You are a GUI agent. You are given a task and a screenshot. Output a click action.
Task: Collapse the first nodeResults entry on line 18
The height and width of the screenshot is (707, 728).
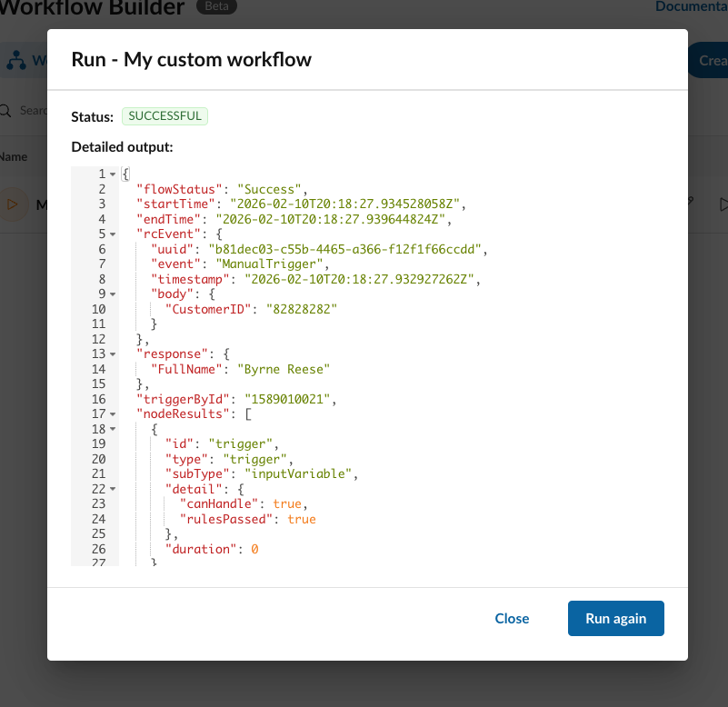point(112,429)
